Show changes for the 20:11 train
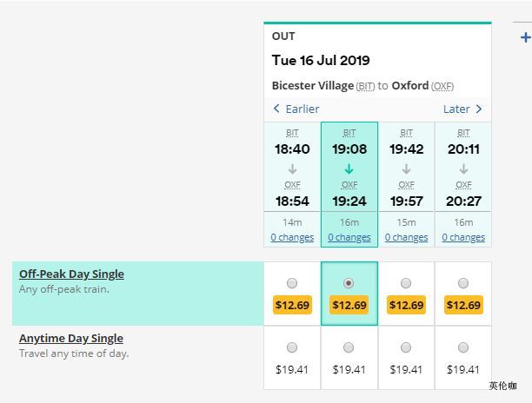532x403 pixels. click(x=463, y=237)
